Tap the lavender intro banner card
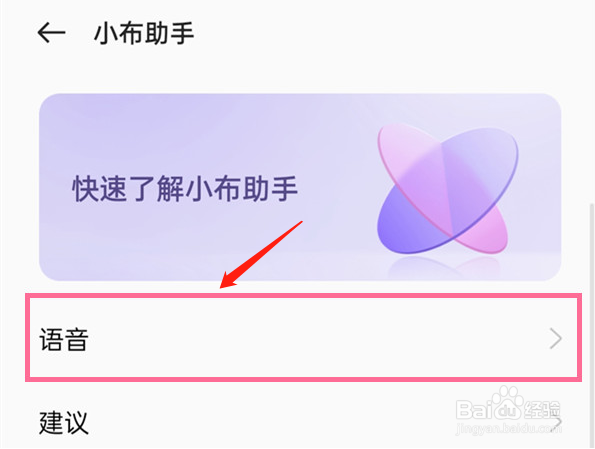 pyautogui.click(x=300, y=187)
